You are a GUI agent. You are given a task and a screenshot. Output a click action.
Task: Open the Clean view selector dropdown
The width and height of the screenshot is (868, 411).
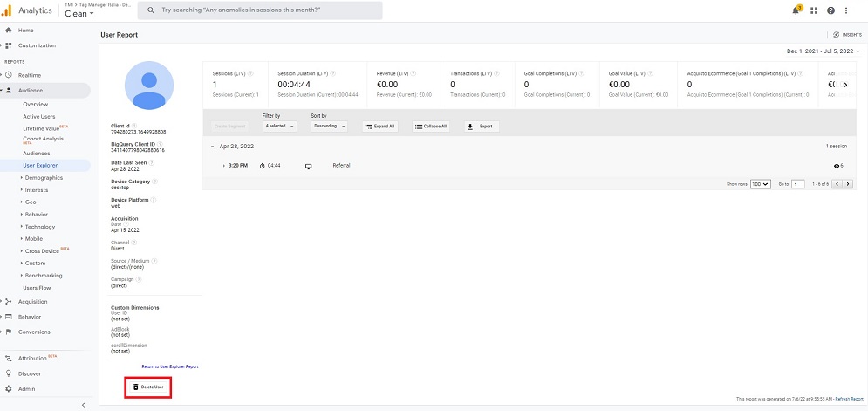[x=79, y=14]
